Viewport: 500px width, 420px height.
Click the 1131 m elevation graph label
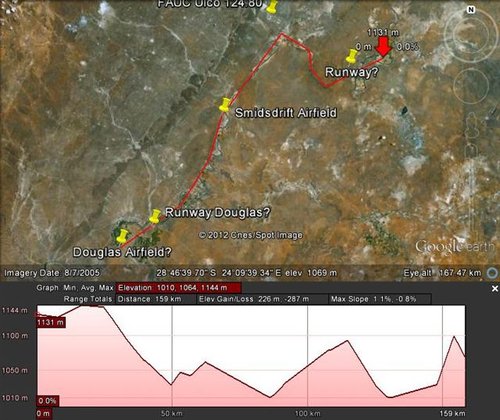50,322
